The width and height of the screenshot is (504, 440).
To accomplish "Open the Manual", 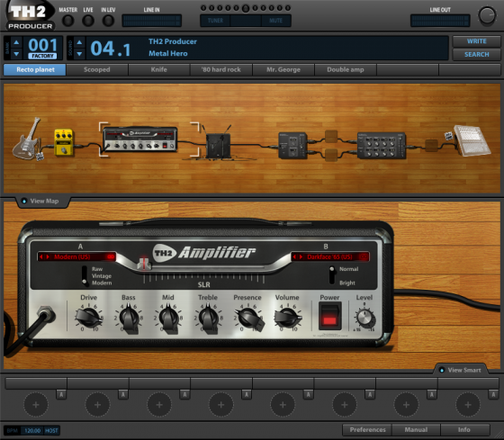I will (416, 430).
